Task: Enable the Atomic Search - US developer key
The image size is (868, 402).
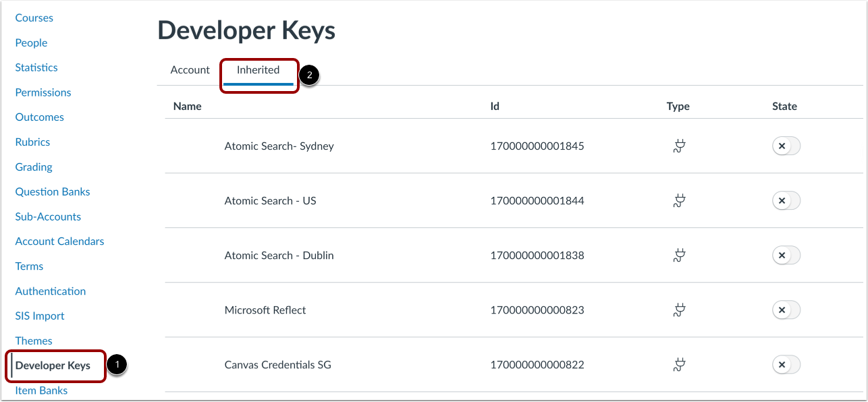Action: (786, 200)
